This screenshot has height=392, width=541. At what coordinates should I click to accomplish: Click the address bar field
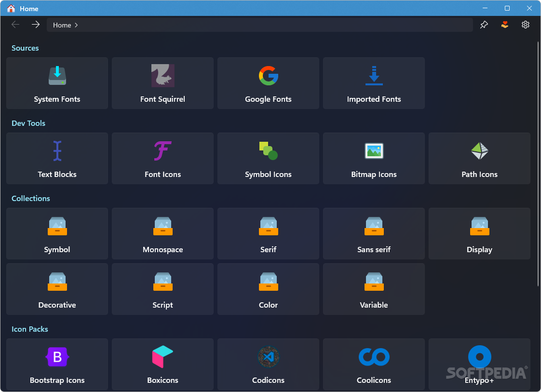(260, 25)
